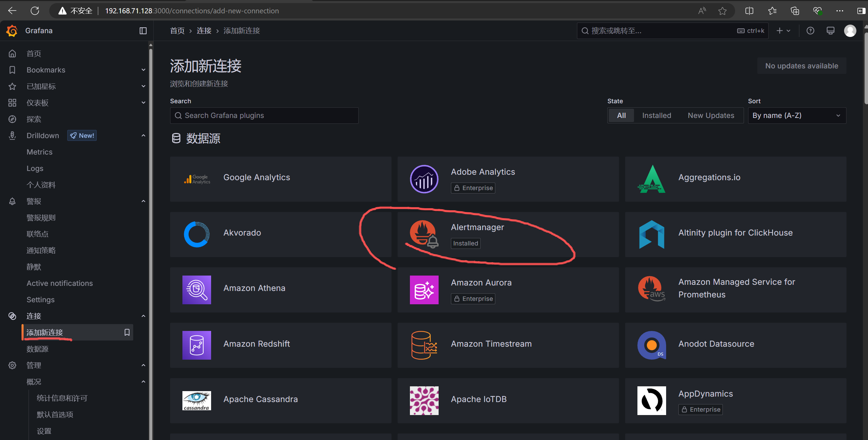Open the Sort By name (A-Z) dropdown
Viewport: 868px width, 440px height.
point(797,116)
